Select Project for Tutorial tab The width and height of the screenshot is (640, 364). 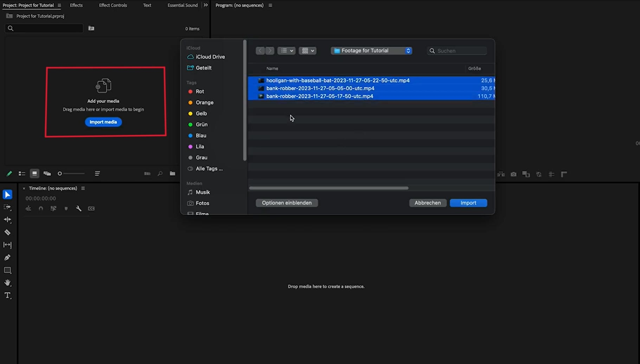(28, 5)
